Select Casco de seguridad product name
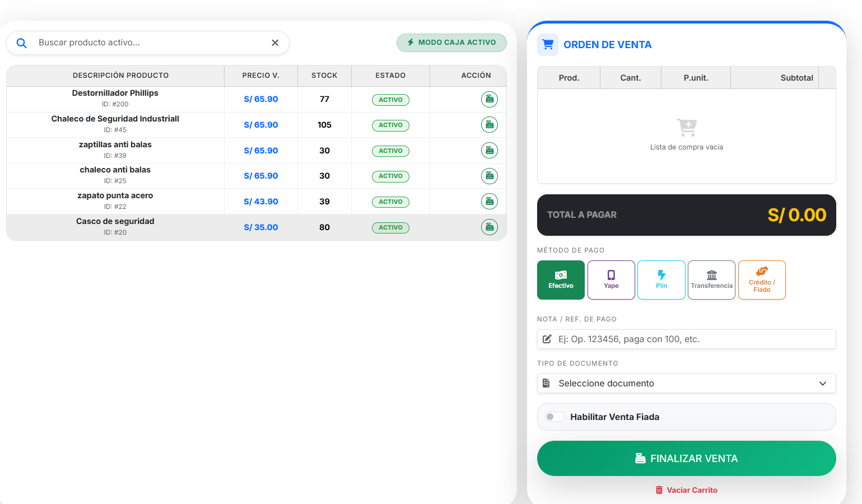 tap(115, 221)
